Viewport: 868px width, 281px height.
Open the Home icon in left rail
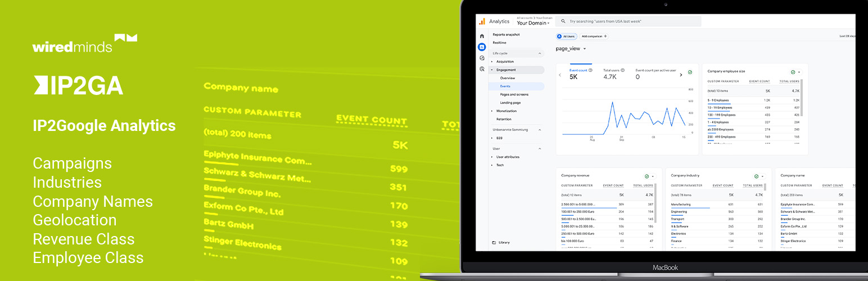click(482, 36)
